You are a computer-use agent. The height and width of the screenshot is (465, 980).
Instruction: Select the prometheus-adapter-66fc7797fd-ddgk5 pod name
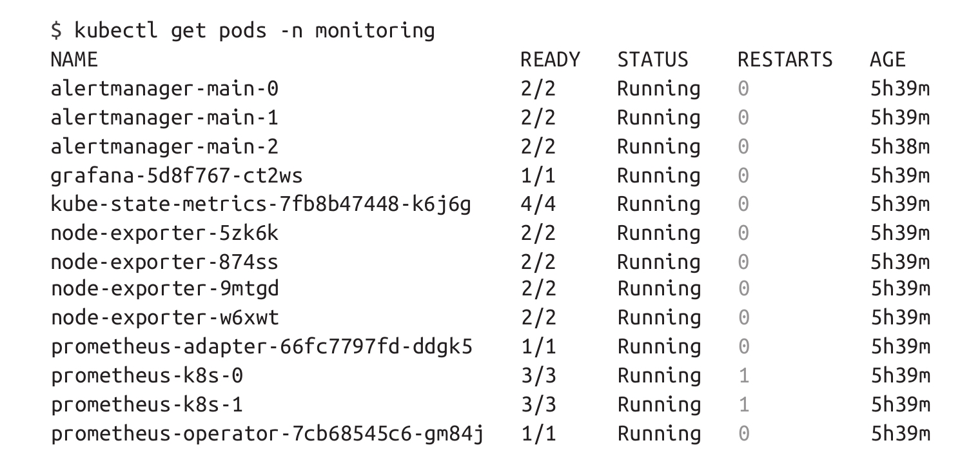261,347
